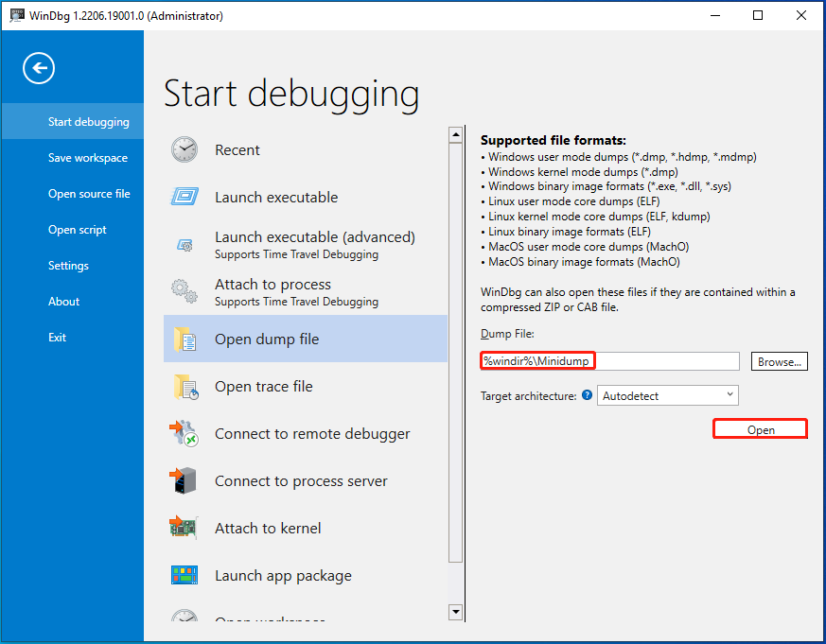Click the Connect to process server icon

coord(183,480)
